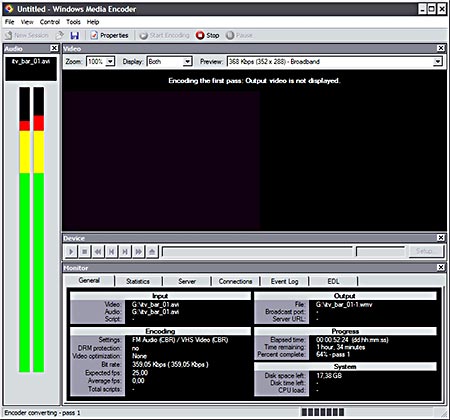
Task: Click the 'FM Audio (CBR) / VHS Video (CBR)' setting
Action: 180,340
